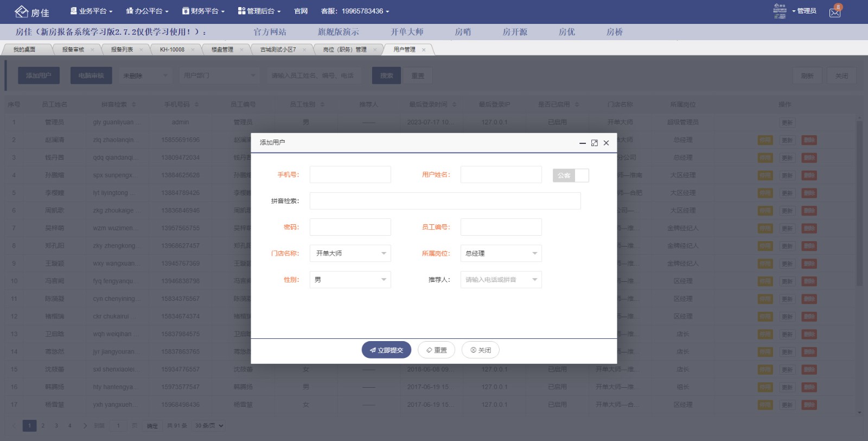Go to page 2 in pagination
The image size is (868, 441).
pos(43,426)
